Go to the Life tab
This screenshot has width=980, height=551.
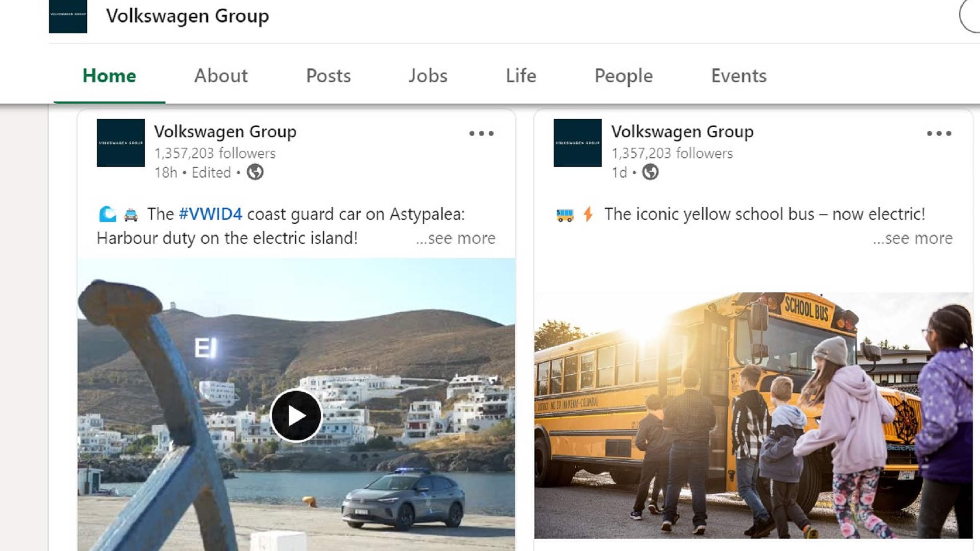coord(521,76)
